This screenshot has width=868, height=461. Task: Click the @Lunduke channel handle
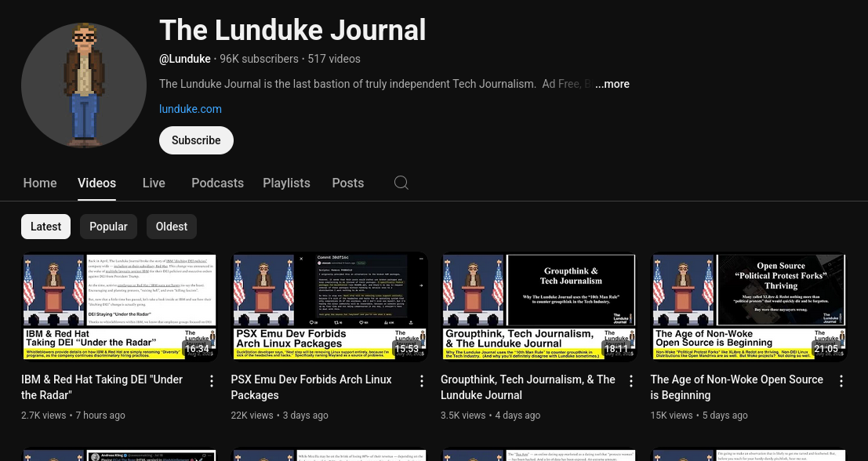tap(185, 60)
